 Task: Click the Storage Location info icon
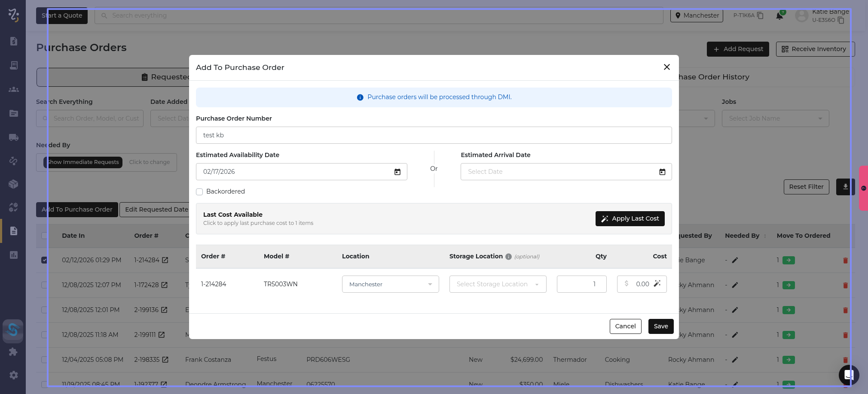click(x=508, y=257)
